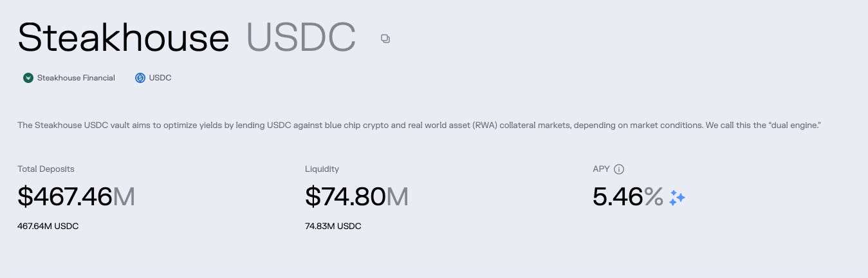Click the blue sparkles icon beside APY
868x278 pixels.
click(x=677, y=198)
